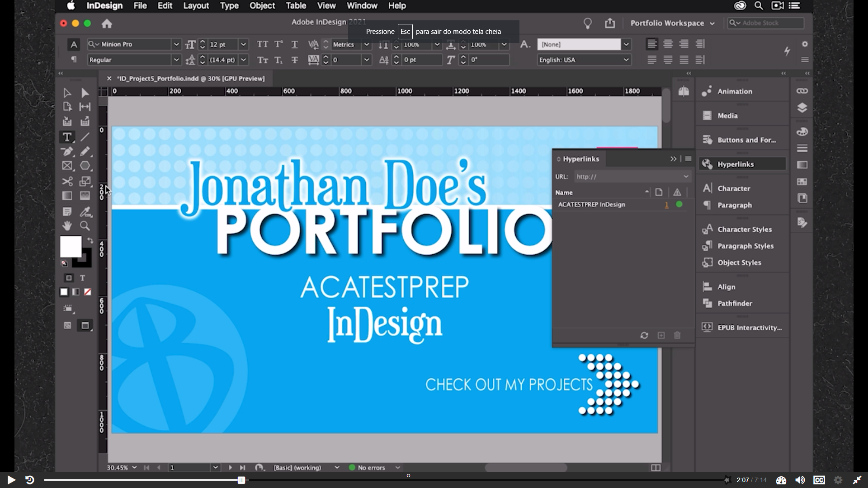Toggle All Caps formatting button
The height and width of the screenshot is (488, 868).
pyautogui.click(x=262, y=44)
